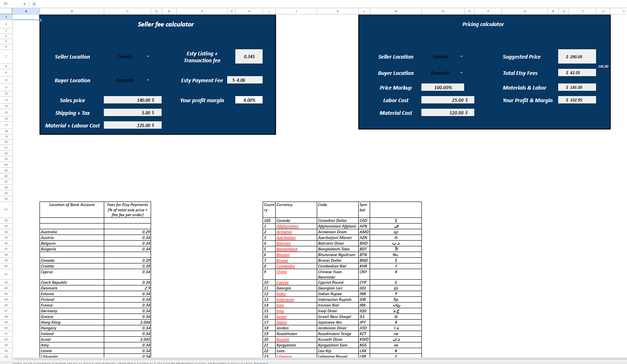Screen dimensions: 627x364
Task: Select row 31 header
Action: pyautogui.click(x=6, y=210)
